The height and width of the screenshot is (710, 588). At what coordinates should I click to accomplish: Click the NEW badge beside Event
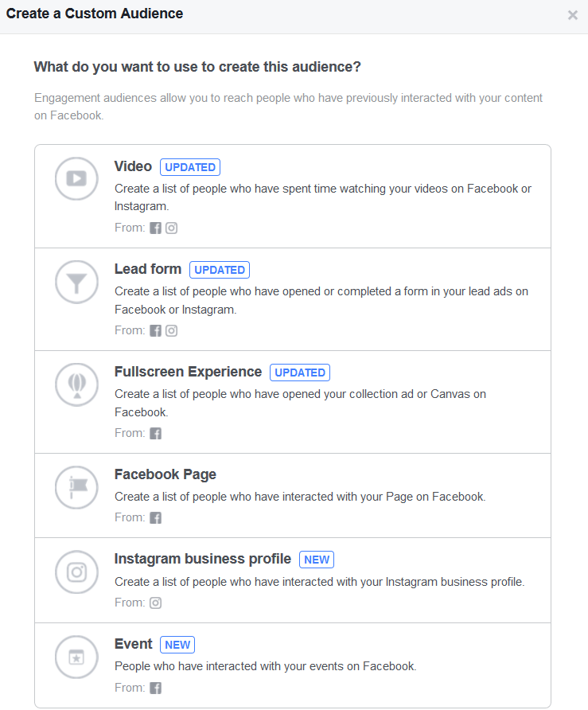coord(177,645)
